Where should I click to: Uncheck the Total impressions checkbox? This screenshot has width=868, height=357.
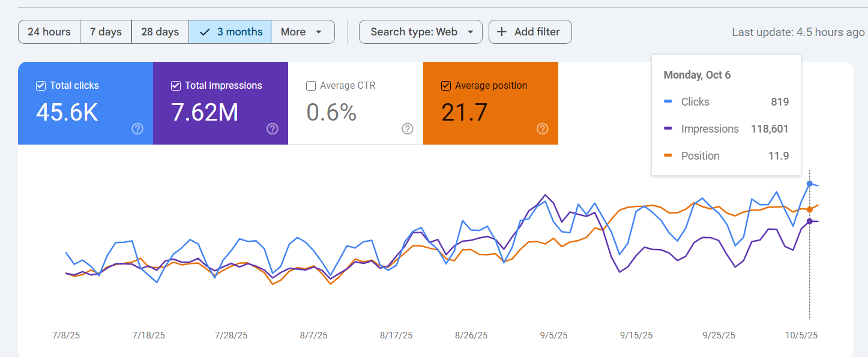(x=176, y=85)
